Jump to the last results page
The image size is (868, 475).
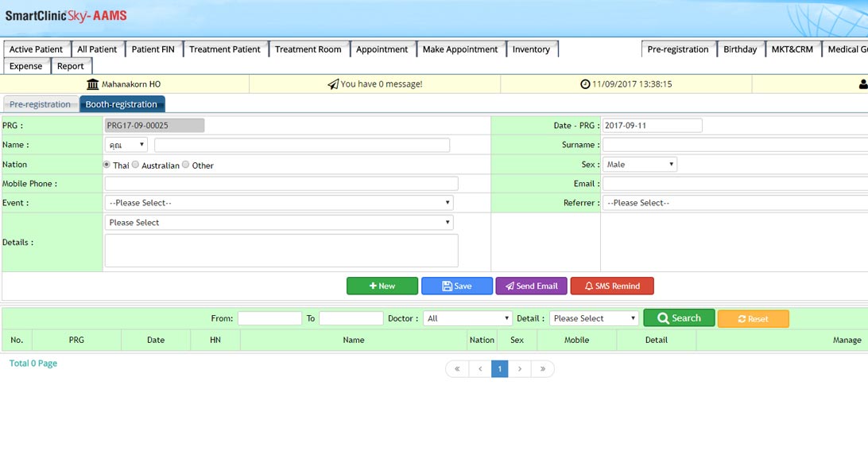542,369
